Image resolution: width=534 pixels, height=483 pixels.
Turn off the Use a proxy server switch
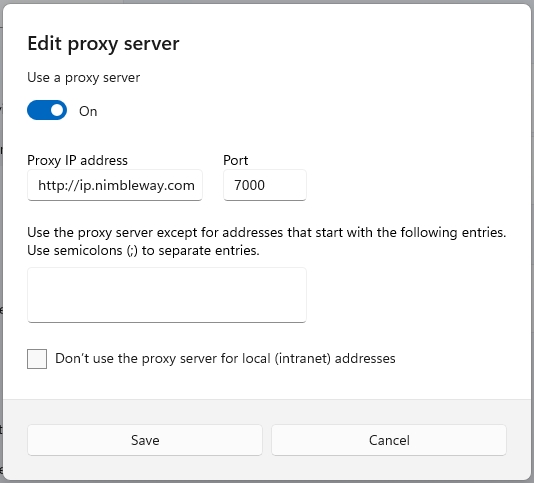[x=47, y=110]
